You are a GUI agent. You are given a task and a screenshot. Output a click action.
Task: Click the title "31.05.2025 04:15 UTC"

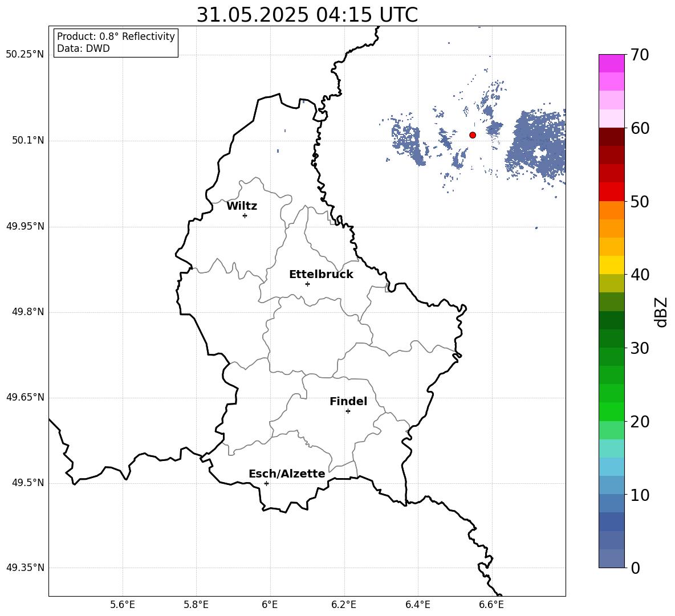[x=307, y=15]
